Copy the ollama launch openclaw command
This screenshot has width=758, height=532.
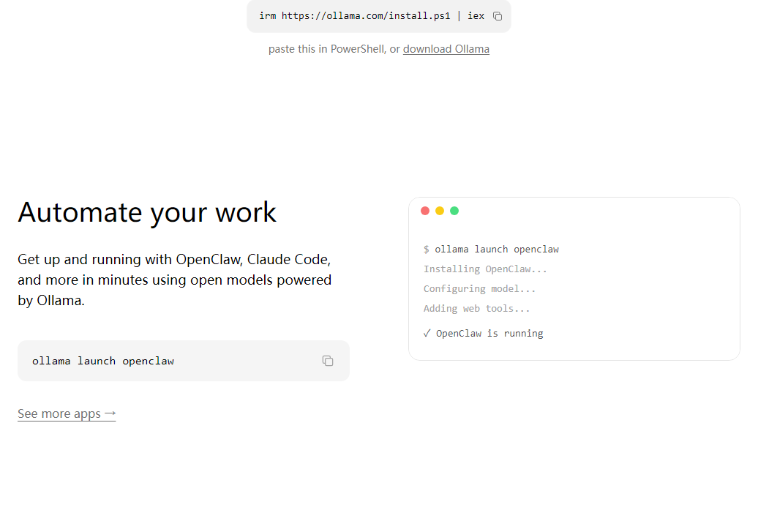tap(328, 361)
